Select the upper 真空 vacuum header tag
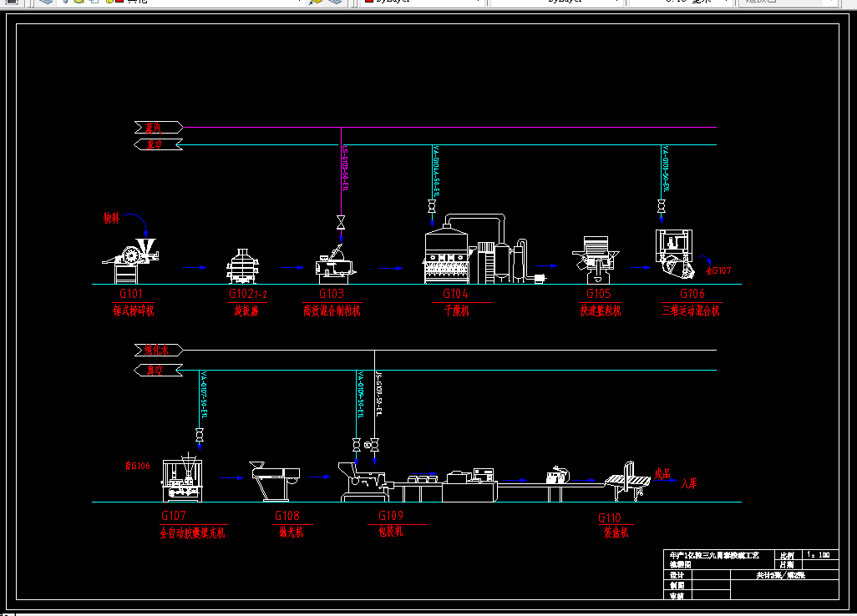The height and width of the screenshot is (616, 857). [x=158, y=144]
